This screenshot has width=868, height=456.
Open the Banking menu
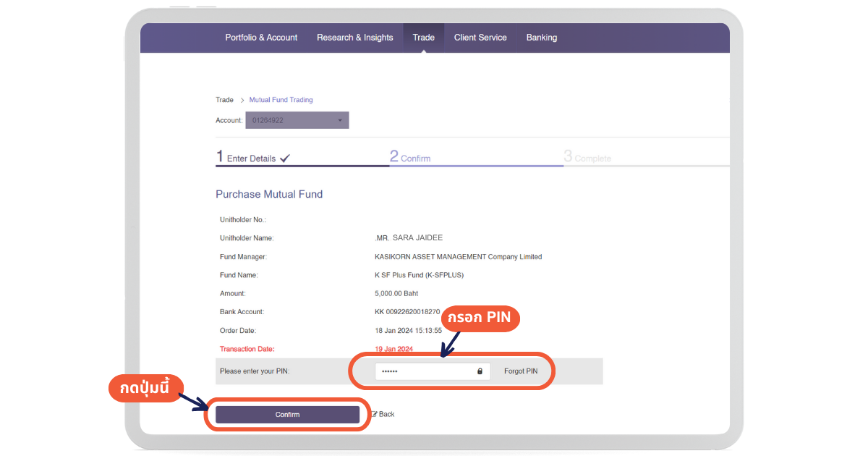(x=541, y=38)
